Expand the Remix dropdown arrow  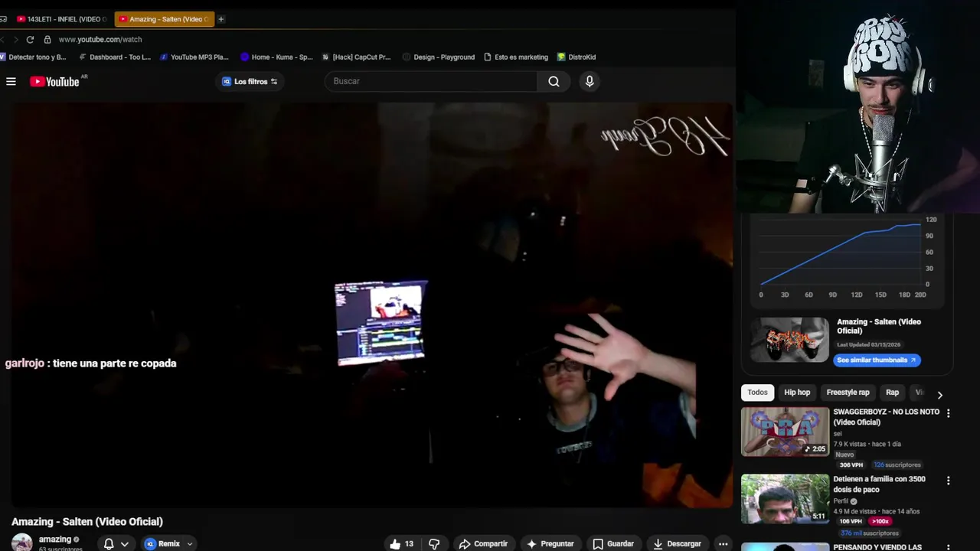pyautogui.click(x=190, y=544)
